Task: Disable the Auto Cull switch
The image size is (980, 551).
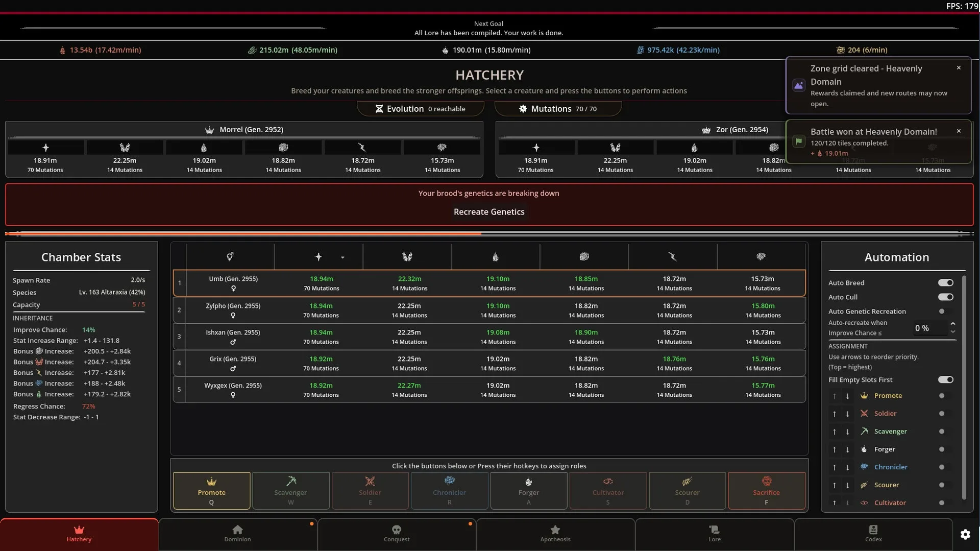Action: click(946, 297)
